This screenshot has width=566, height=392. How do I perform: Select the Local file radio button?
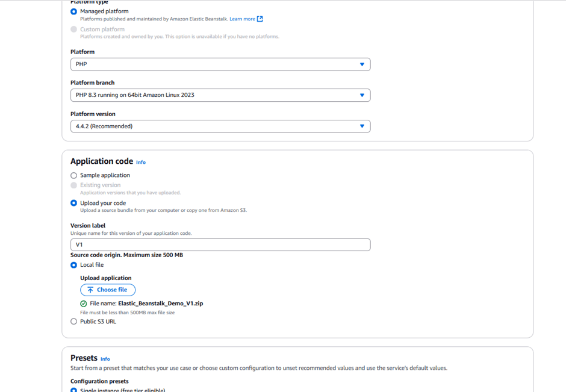click(x=73, y=265)
